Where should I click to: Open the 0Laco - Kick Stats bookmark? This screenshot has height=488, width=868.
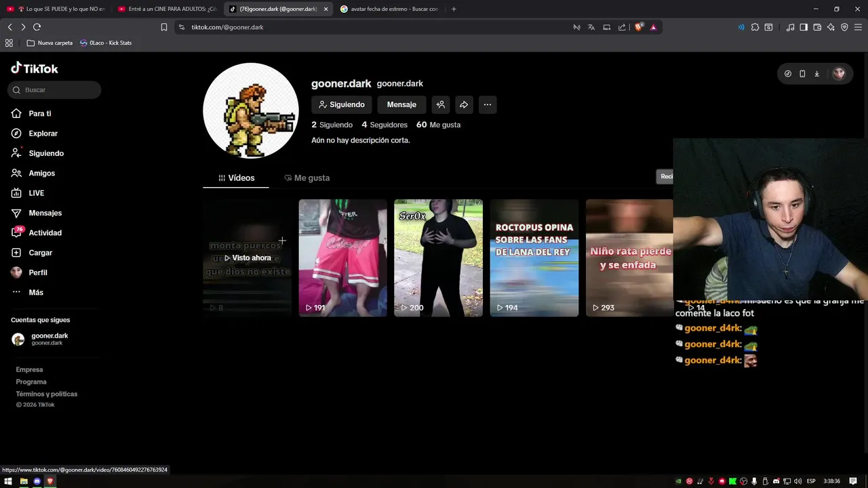tap(106, 43)
